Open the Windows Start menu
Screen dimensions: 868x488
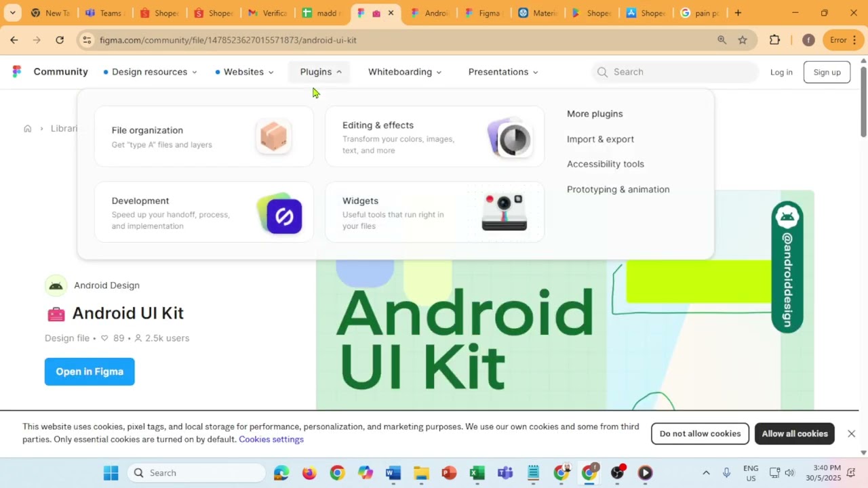pyautogui.click(x=111, y=472)
